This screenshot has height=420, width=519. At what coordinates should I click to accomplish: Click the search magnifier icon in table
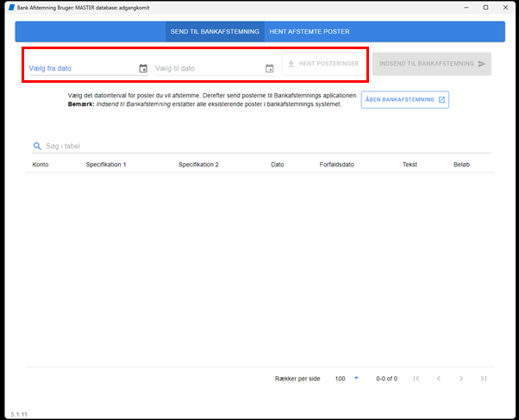point(37,146)
